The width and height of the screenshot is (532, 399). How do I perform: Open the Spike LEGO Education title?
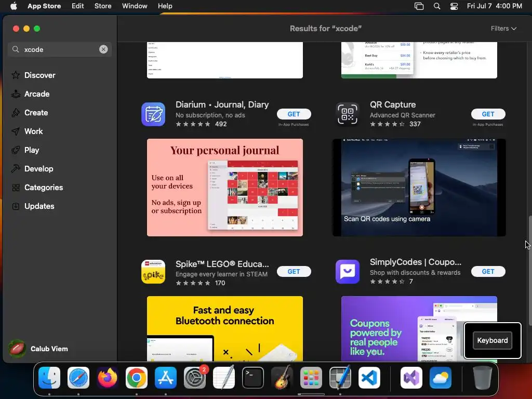click(222, 264)
